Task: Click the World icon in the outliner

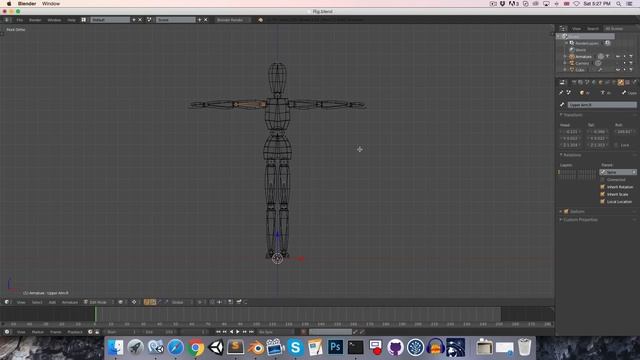Action: (572, 50)
